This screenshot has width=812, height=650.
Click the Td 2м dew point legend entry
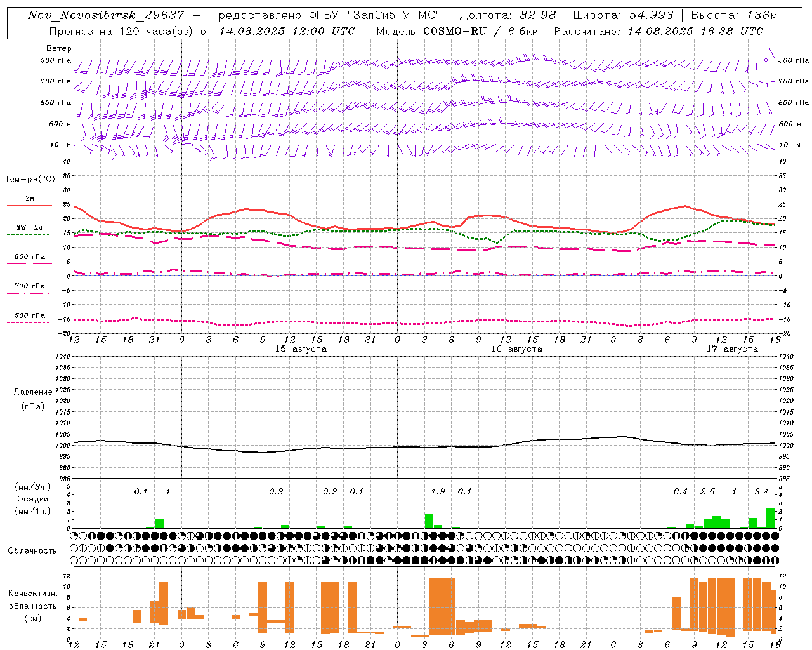click(30, 227)
